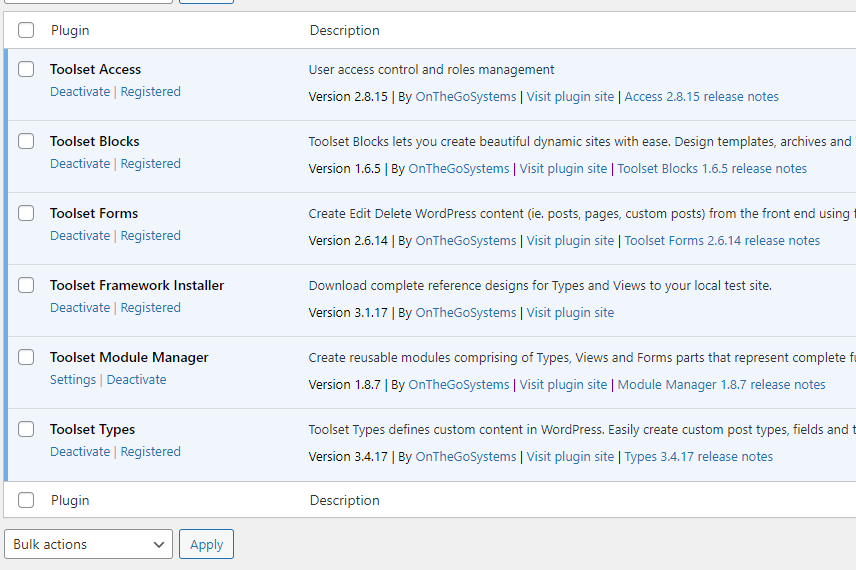Image resolution: width=856 pixels, height=570 pixels.
Task: Click the Toolset Forms plugin name
Action: 94,213
